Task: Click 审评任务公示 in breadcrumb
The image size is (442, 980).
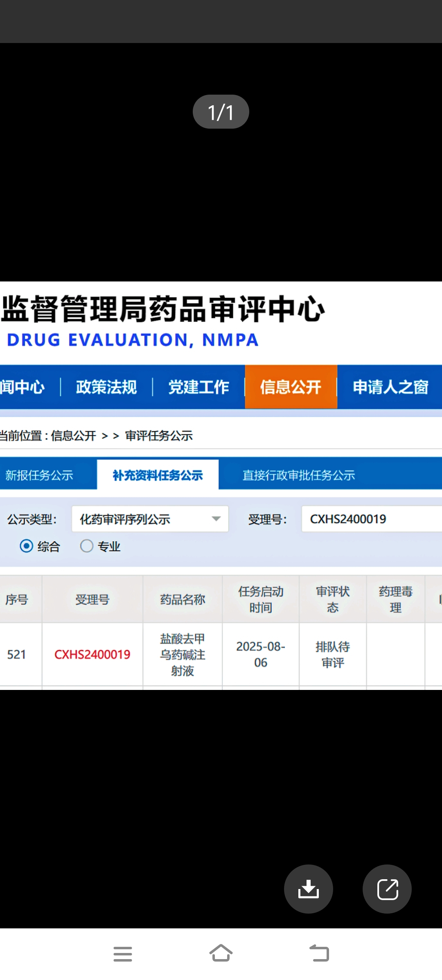Action: coord(159,436)
